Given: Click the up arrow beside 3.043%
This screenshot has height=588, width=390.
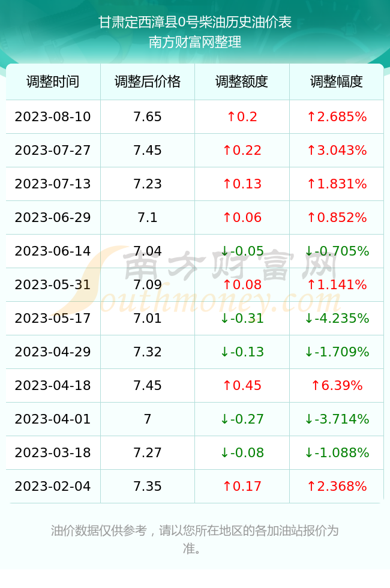Looking at the screenshot, I should 311,151.
